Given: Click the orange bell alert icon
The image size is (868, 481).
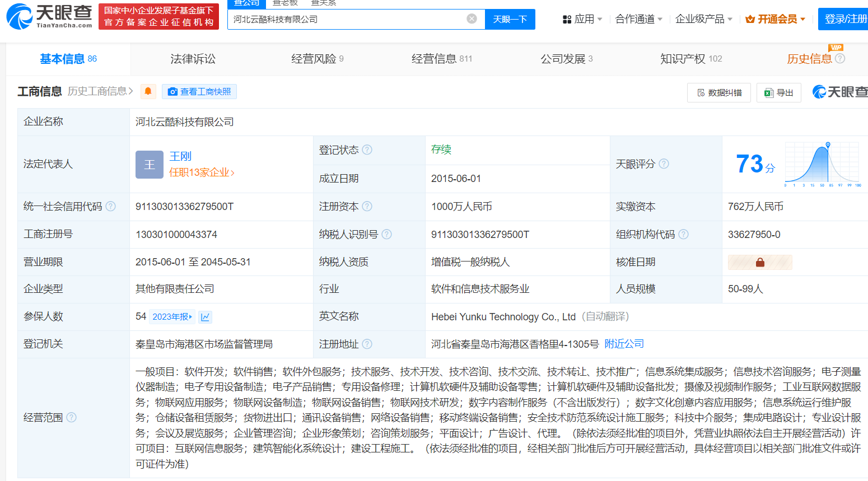Looking at the screenshot, I should pos(148,91).
